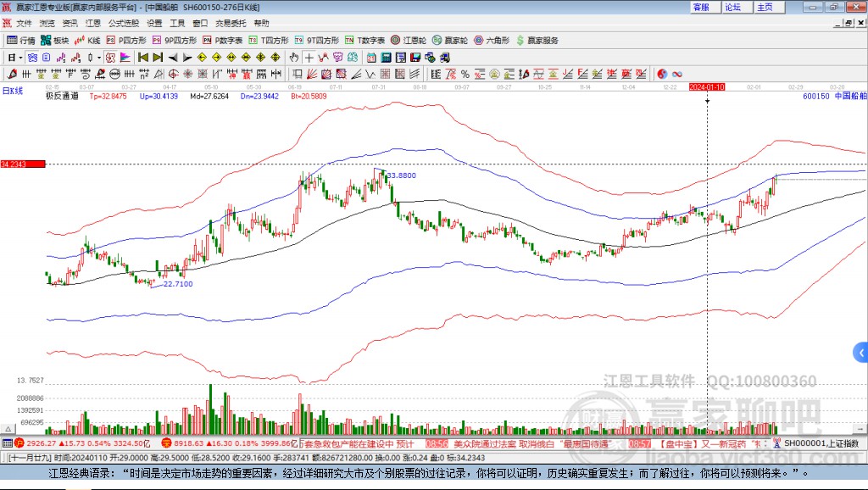Expand the blue side panel chevron
Viewport: 868px width, 490px height.
861,353
